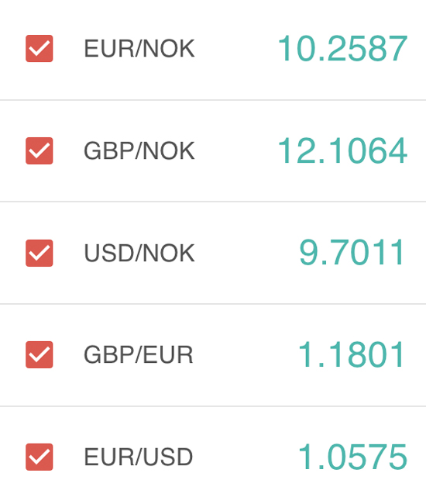The height and width of the screenshot is (504, 426).
Task: Click the EUR/NOK pair label
Action: 139,49
